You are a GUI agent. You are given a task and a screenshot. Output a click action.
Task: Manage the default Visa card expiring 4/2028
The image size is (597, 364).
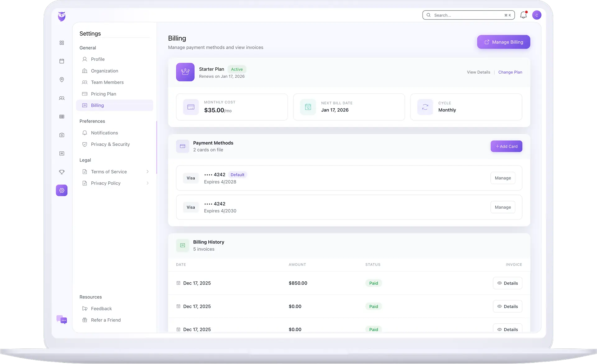(x=502, y=178)
